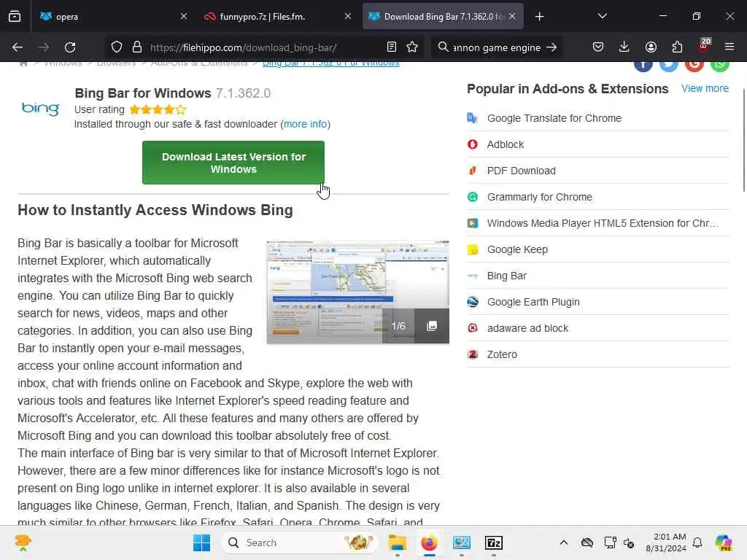Close the Download Bing Bar tab
747x560 pixels.
coord(512,16)
